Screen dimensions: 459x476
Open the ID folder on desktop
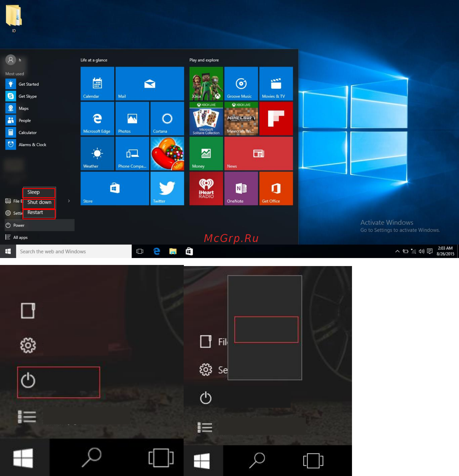[x=14, y=18]
